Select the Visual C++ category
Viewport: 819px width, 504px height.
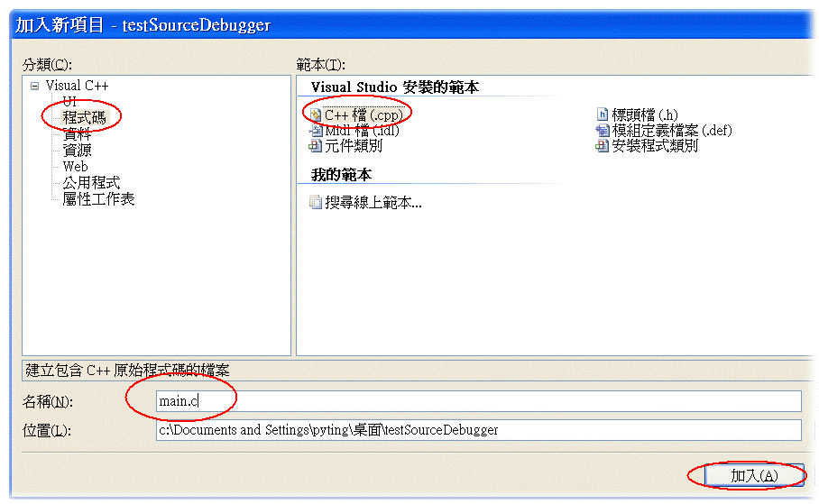click(77, 86)
